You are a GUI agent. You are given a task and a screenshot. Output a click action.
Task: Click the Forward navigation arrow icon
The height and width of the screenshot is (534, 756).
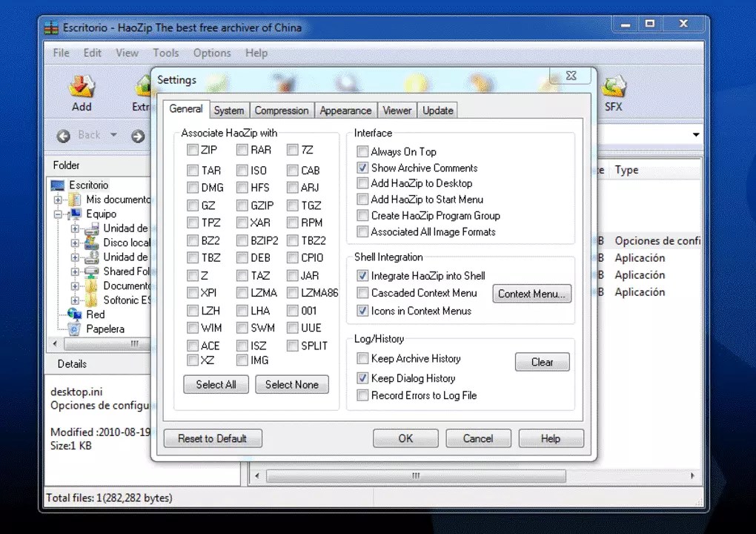click(138, 136)
